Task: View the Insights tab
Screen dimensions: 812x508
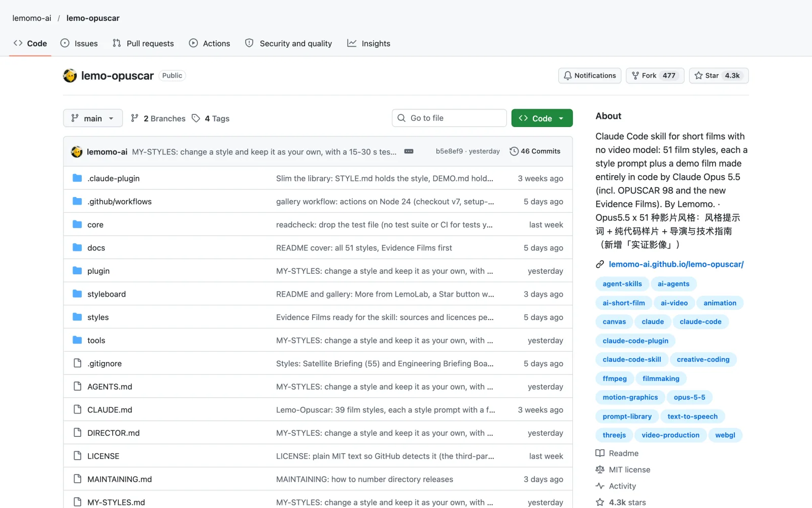Action: point(369,44)
